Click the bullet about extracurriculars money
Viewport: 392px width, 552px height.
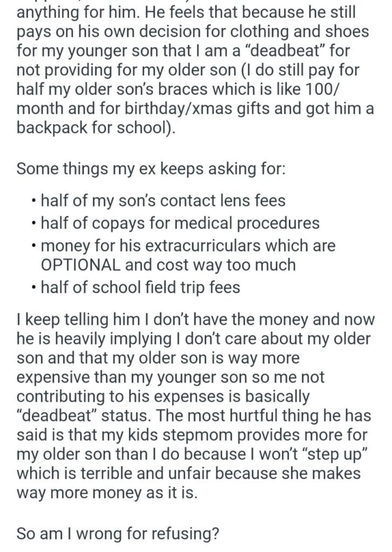tap(188, 245)
